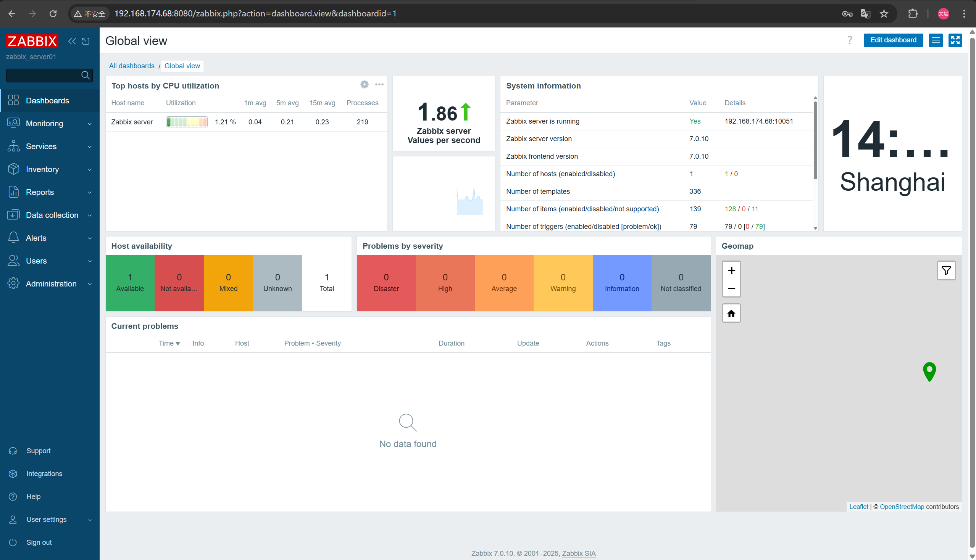Click the sidebar search magnifier icon
976x560 pixels.
click(86, 75)
